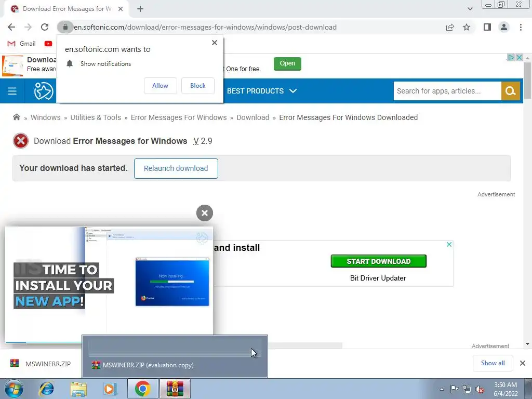Viewport: 532px width, 399px height.
Task: Share this page icon in address bar
Action: click(450, 27)
